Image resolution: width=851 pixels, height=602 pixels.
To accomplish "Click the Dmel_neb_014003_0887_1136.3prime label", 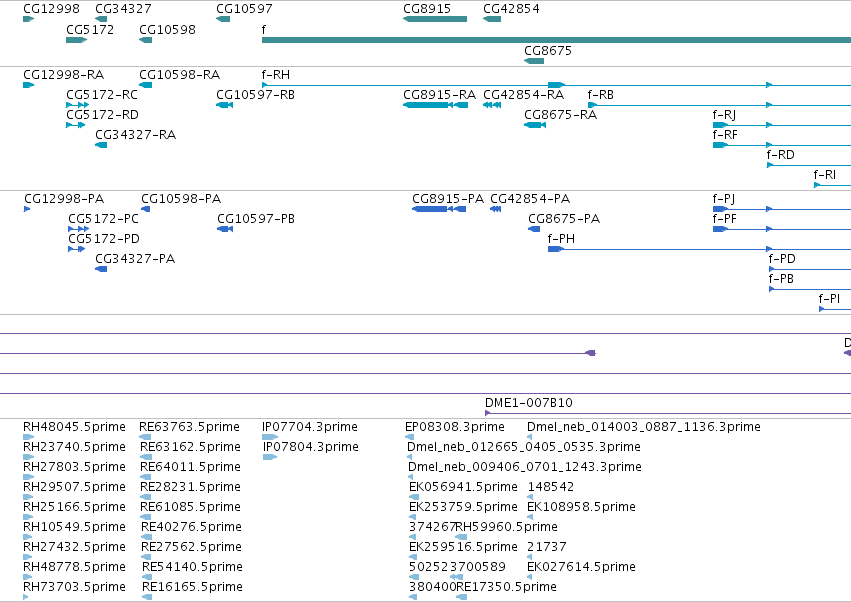I will click(644, 427).
